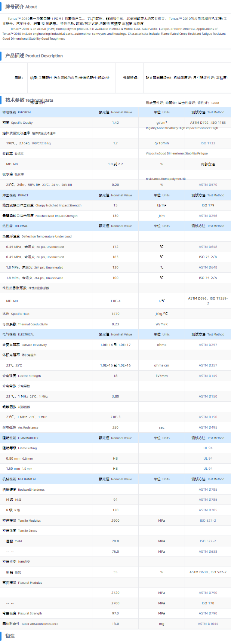Open the ISO 75-2/B test method
This screenshot has height=644, width=231.
click(208, 257)
